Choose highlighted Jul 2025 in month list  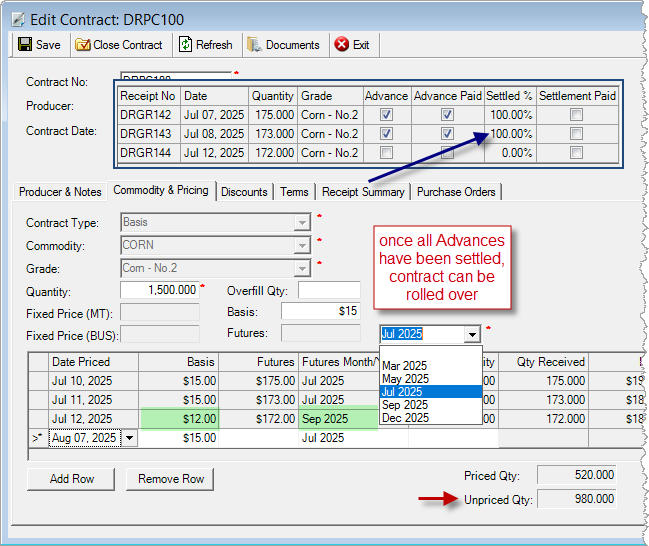431,392
